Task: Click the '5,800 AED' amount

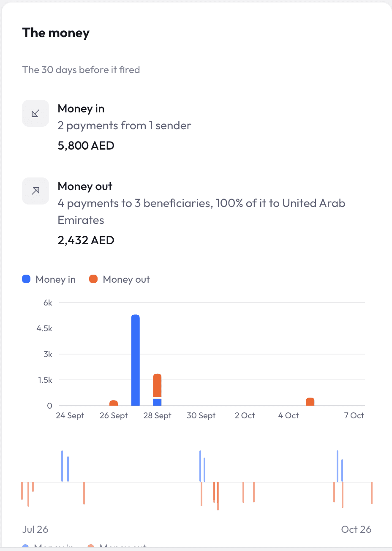Action: click(x=86, y=146)
